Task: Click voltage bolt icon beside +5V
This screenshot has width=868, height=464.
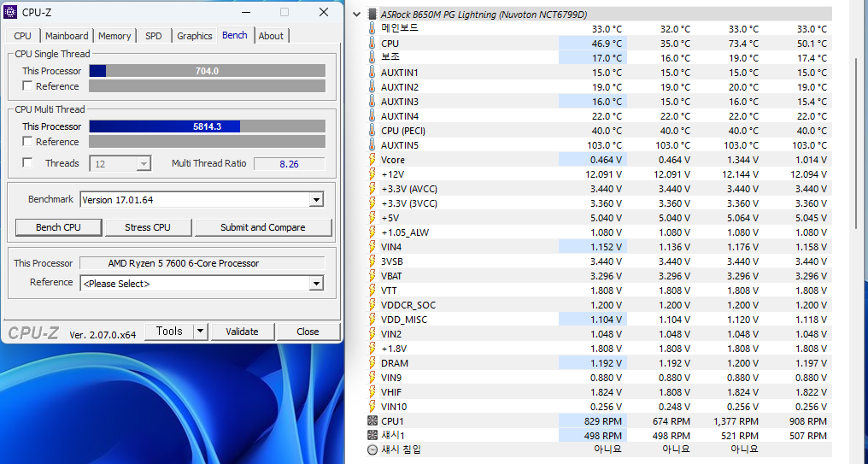Action: (x=372, y=218)
